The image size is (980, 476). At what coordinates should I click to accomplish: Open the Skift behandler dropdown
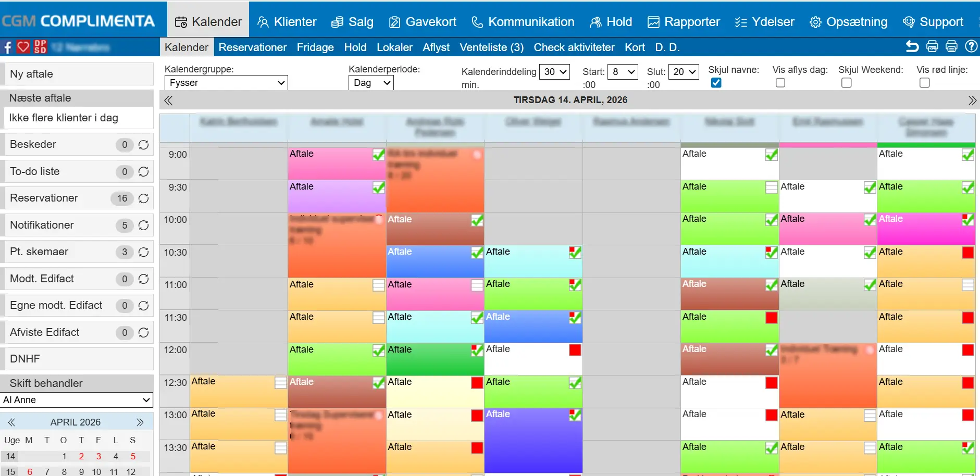[77, 400]
